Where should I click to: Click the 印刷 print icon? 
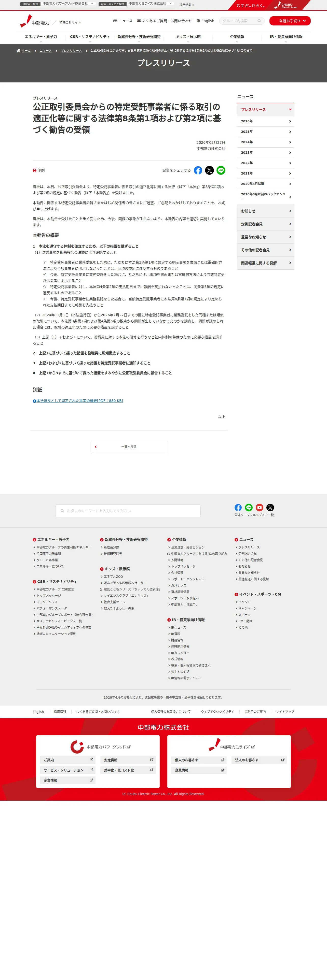pos(35,170)
